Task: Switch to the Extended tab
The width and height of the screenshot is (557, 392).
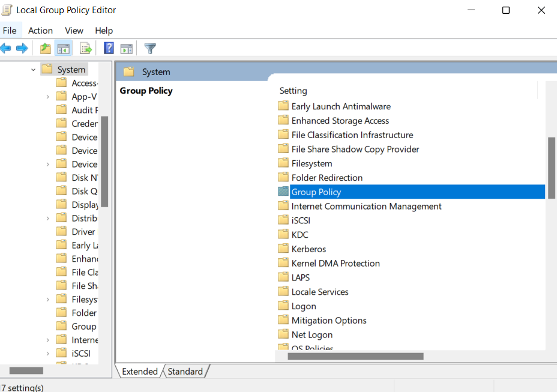Action: pyautogui.click(x=139, y=371)
